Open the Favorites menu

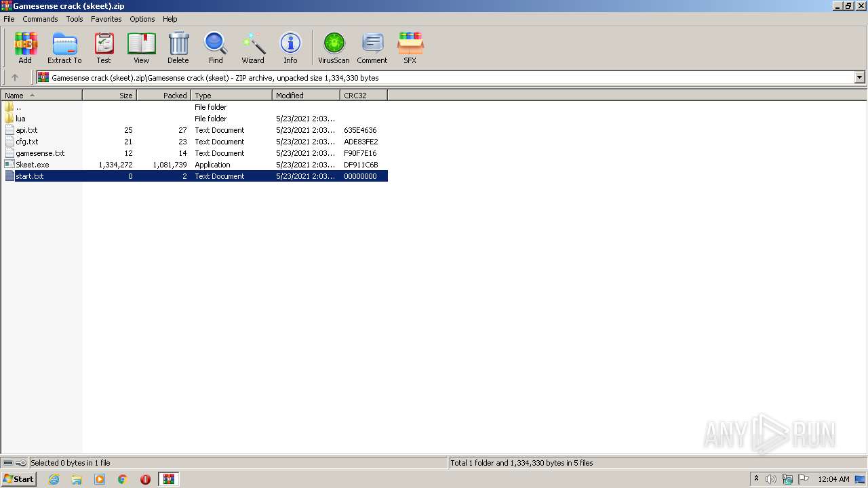[106, 19]
